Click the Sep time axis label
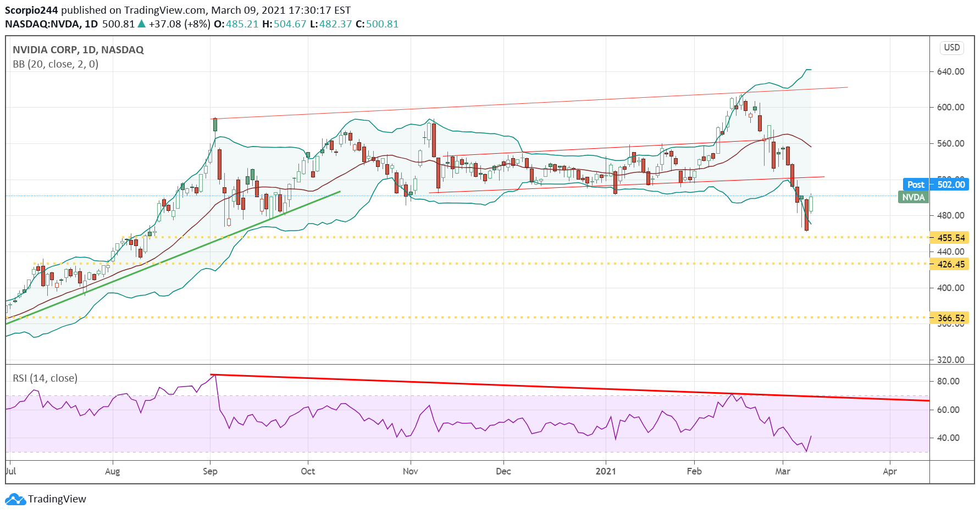 point(210,471)
